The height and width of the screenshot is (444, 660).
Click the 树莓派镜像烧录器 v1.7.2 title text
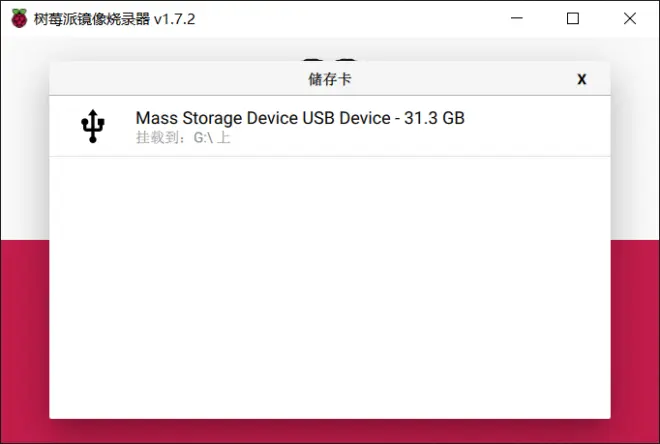[114, 19]
